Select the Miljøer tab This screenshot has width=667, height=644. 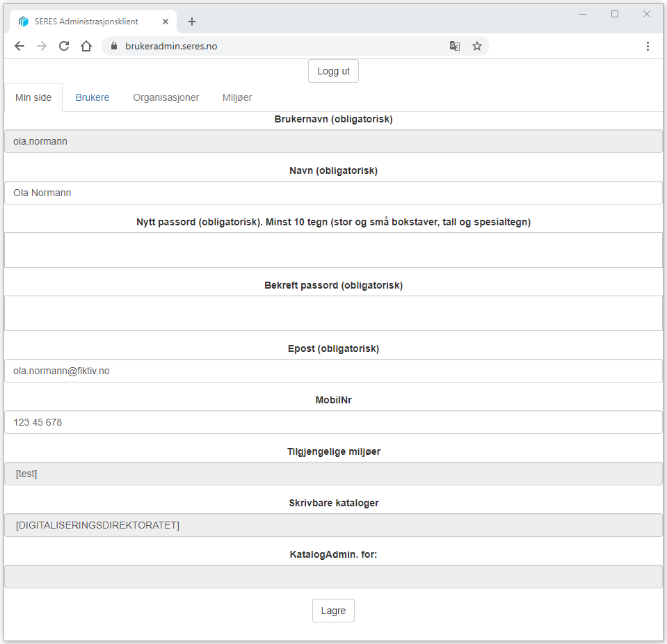pyautogui.click(x=237, y=97)
